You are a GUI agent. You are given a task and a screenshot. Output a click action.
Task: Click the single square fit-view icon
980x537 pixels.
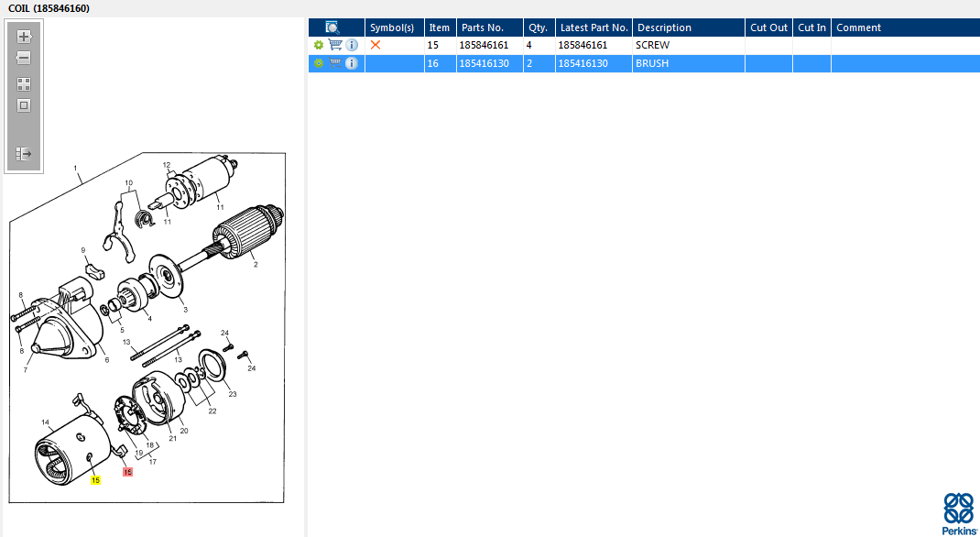click(x=24, y=105)
